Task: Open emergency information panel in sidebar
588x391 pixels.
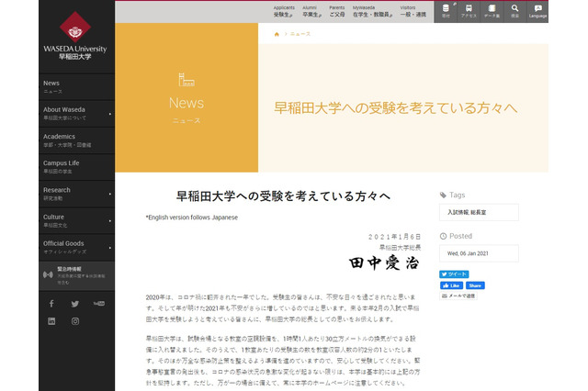Action: click(76, 275)
